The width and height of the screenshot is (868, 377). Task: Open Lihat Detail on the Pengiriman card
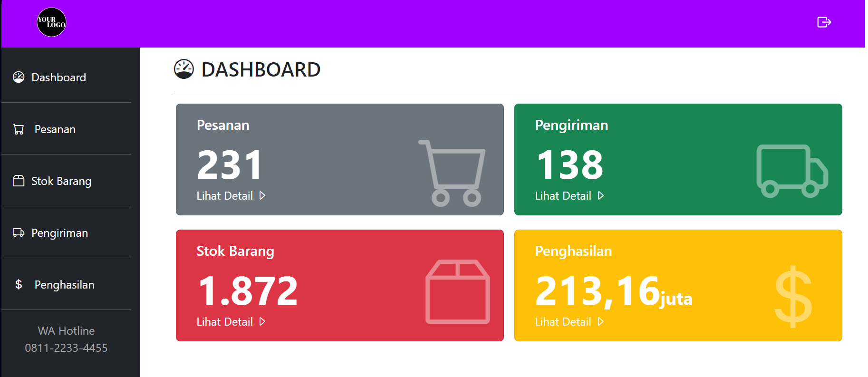click(x=569, y=196)
